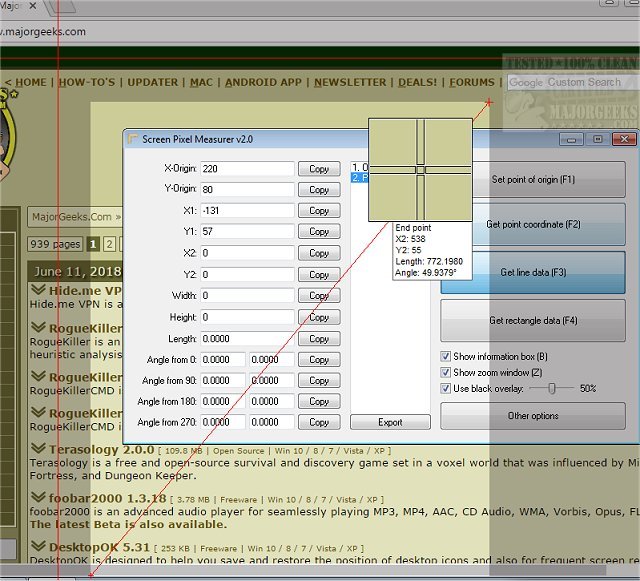Select the second item in the measurements list
This screenshot has width=640, height=581.
[360, 178]
